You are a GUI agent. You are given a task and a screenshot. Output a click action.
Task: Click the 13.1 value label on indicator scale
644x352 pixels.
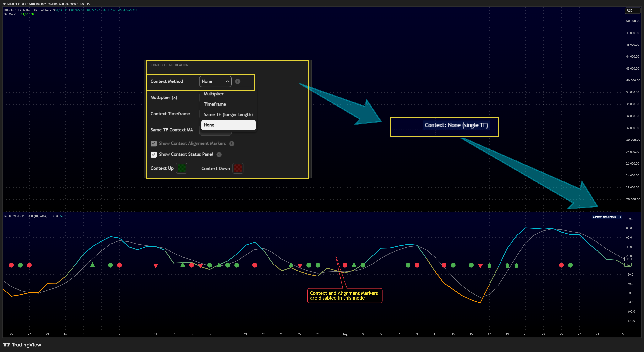[x=629, y=259]
